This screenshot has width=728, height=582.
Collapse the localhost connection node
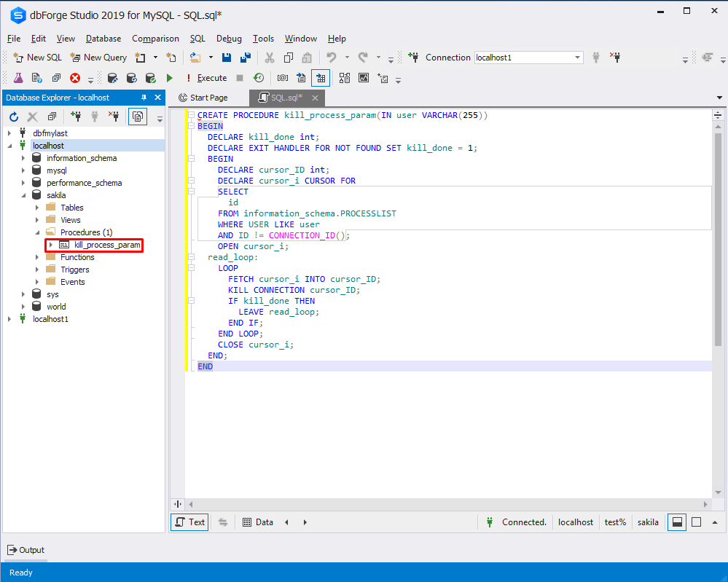point(9,146)
